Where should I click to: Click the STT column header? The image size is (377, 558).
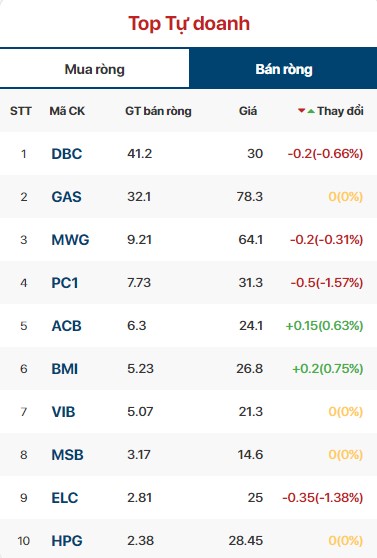pos(21,111)
